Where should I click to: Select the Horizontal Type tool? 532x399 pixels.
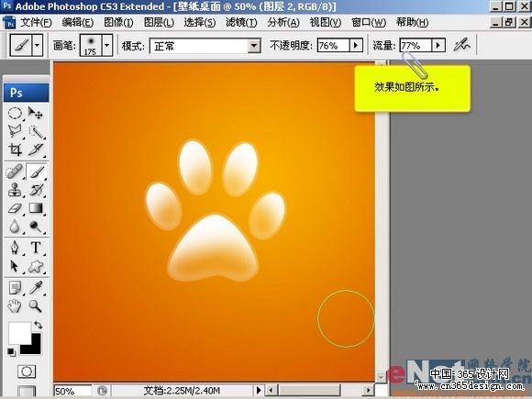pyautogui.click(x=36, y=248)
